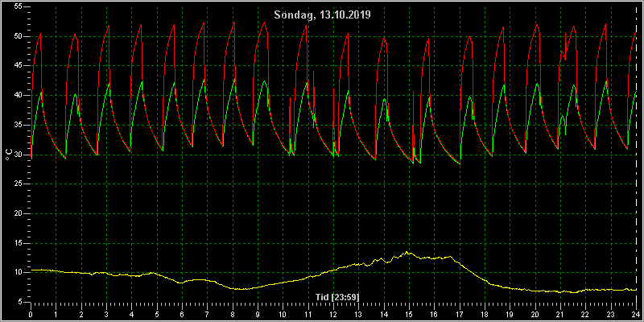
Task: Click the 20 temperature axis label
Action: click(x=16, y=214)
